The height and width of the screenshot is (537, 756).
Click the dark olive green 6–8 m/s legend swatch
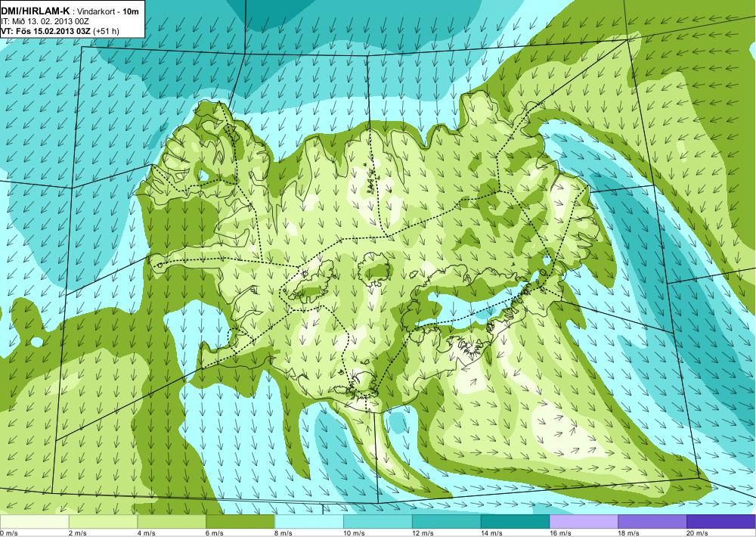(240, 522)
